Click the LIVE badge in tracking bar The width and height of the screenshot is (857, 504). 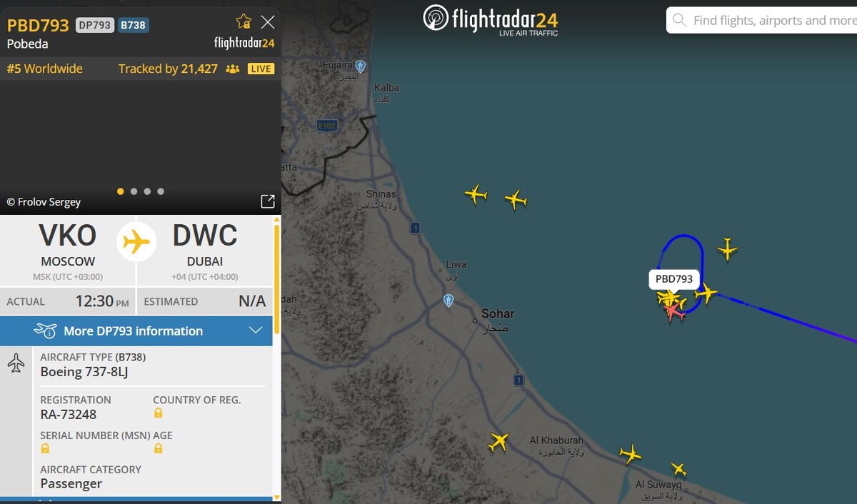click(261, 69)
